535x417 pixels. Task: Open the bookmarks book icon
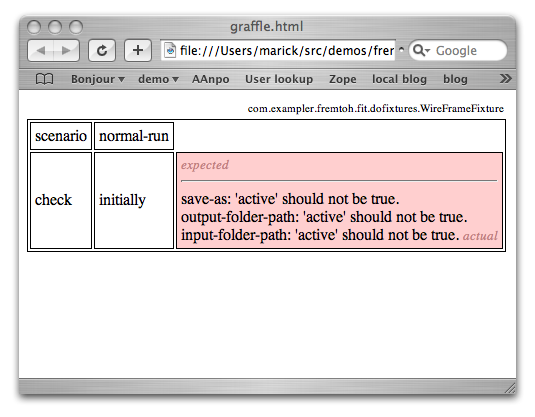[x=44, y=79]
